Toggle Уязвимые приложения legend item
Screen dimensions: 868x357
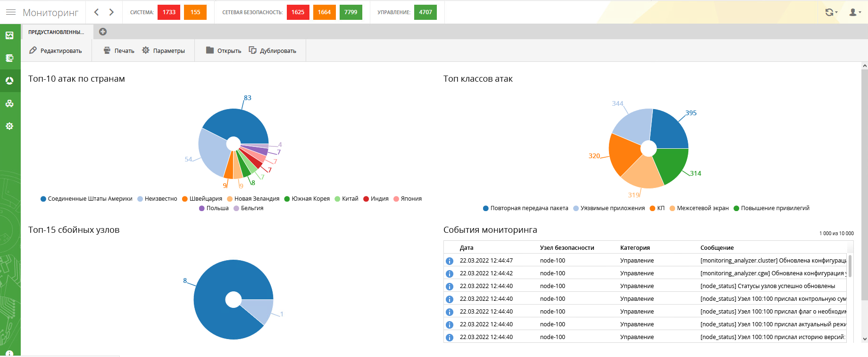click(x=609, y=208)
